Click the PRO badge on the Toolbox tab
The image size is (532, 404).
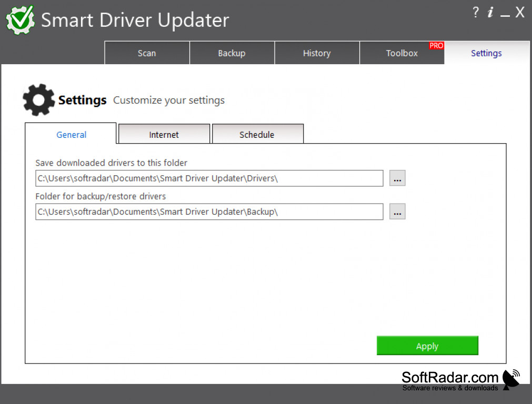[x=436, y=45]
